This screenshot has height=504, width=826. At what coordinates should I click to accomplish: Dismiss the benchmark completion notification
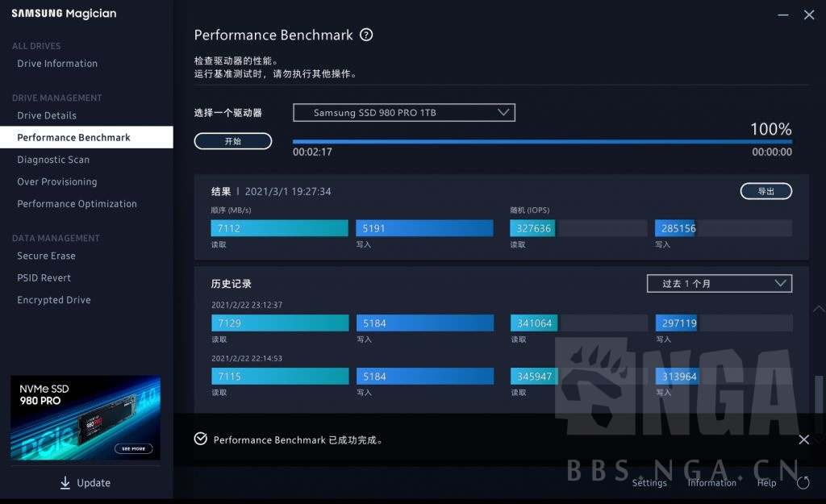coord(803,439)
